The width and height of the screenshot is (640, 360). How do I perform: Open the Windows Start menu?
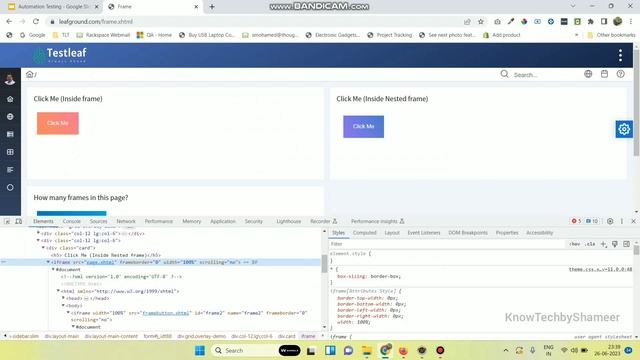click(200, 351)
